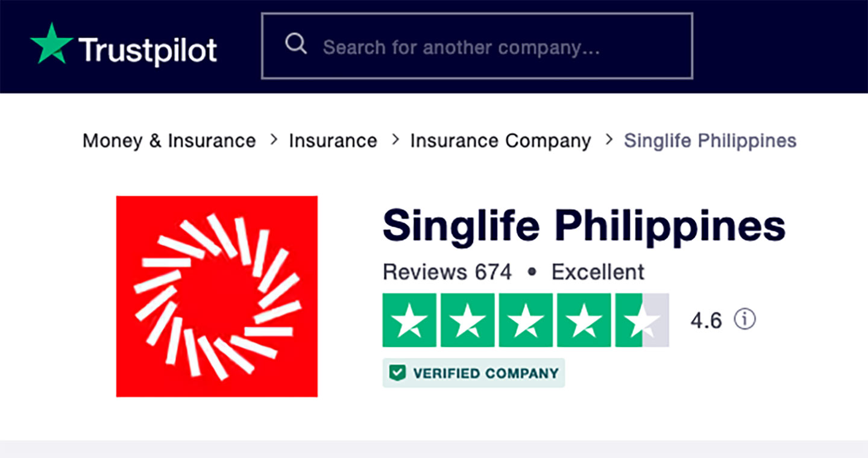The width and height of the screenshot is (868, 458).
Task: Click the search magnifier icon
Action: [x=295, y=44]
